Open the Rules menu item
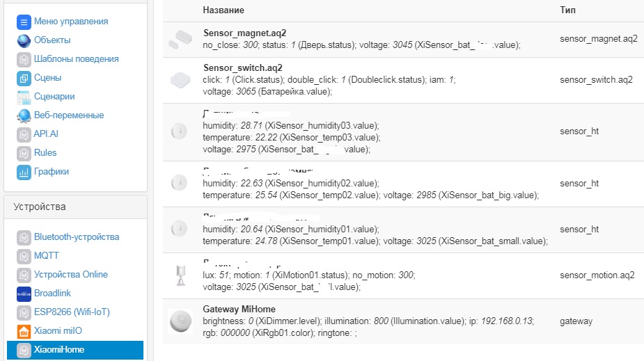 tap(45, 153)
